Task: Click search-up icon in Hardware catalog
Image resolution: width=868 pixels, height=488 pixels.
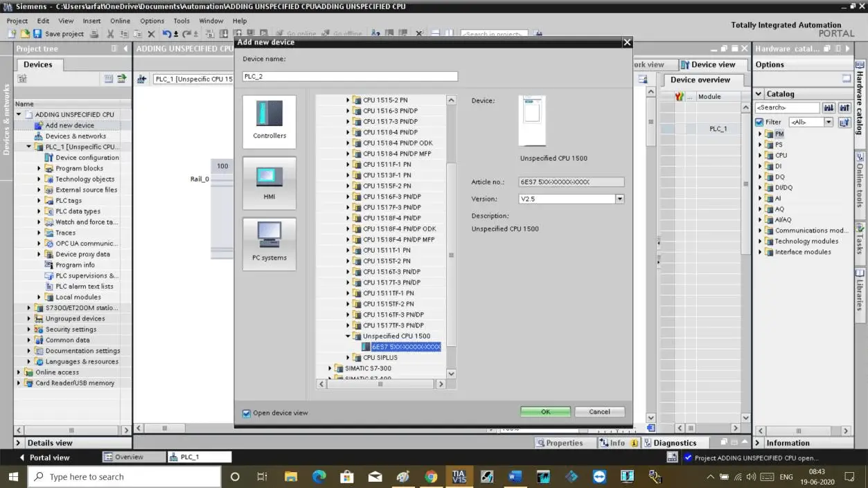Action: [844, 108]
